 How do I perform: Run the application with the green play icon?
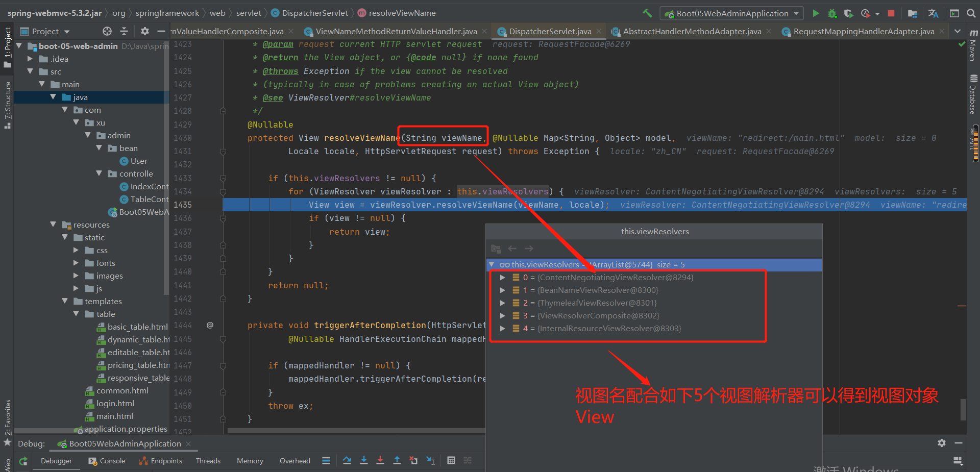click(816, 13)
